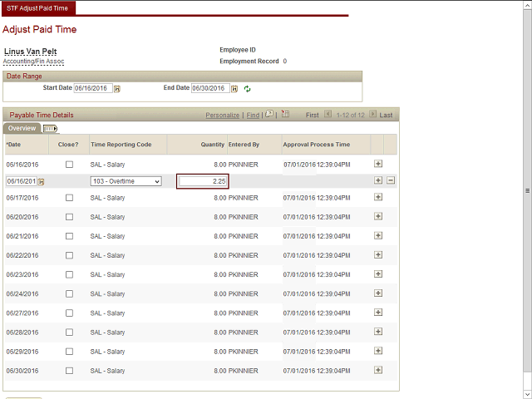Screen dimensions: 532x399
Task: Enable Close checkbox on 06/29/2016 row
Action: (x=69, y=352)
